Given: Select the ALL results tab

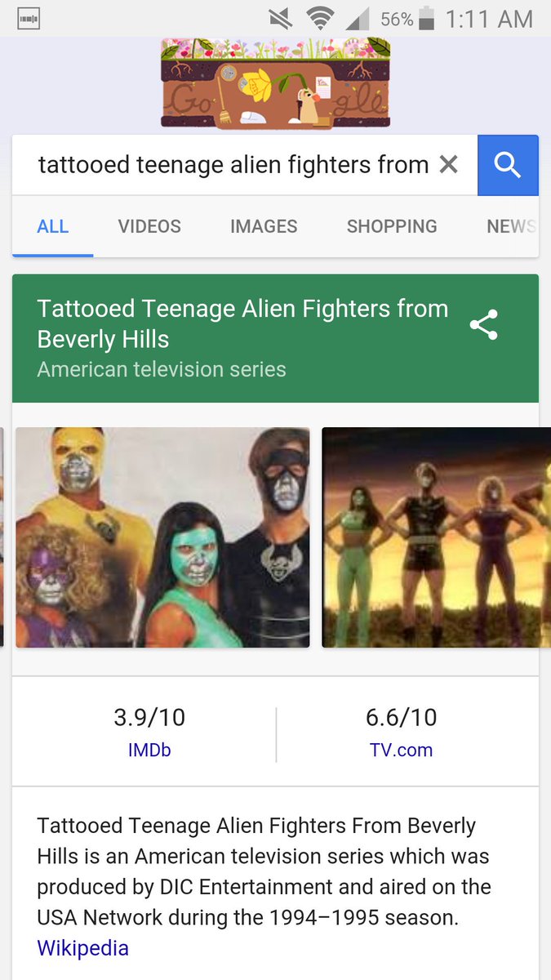Looking at the screenshot, I should (53, 226).
